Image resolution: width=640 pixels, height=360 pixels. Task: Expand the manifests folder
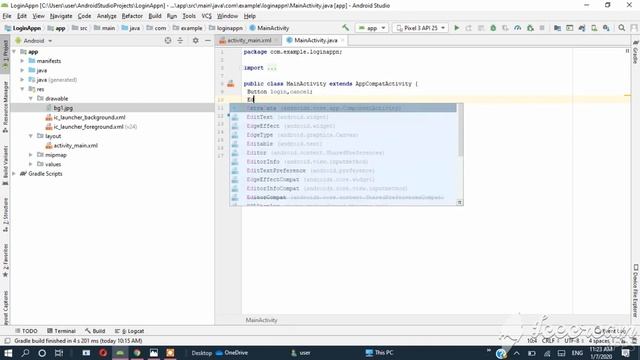pyautogui.click(x=22, y=61)
